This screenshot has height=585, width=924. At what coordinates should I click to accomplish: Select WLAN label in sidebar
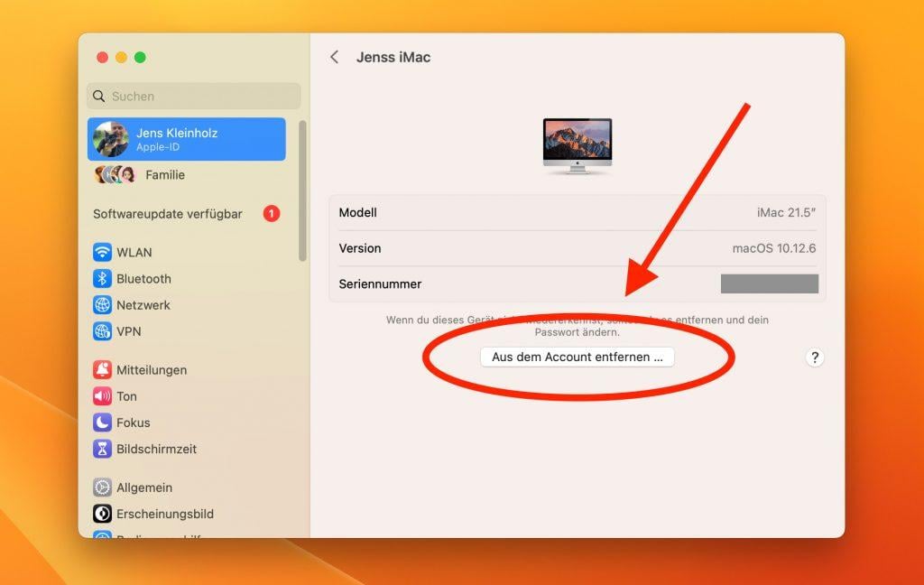click(x=134, y=253)
